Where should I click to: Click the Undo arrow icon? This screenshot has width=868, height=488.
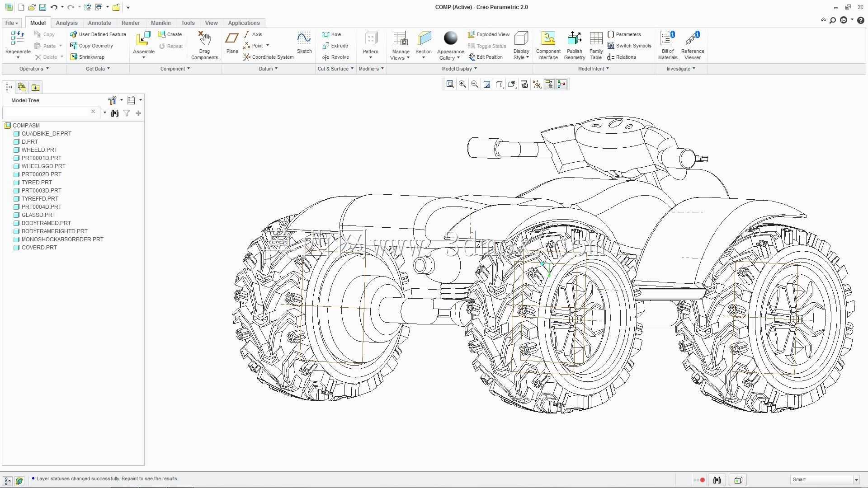pos(54,7)
